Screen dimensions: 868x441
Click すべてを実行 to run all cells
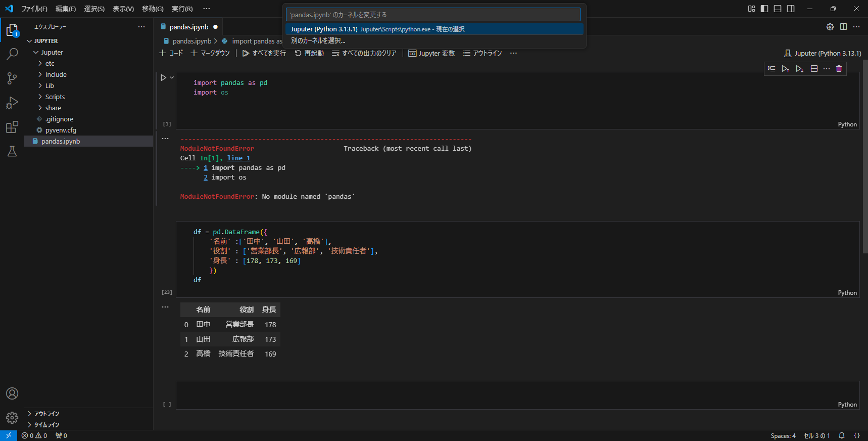click(264, 53)
